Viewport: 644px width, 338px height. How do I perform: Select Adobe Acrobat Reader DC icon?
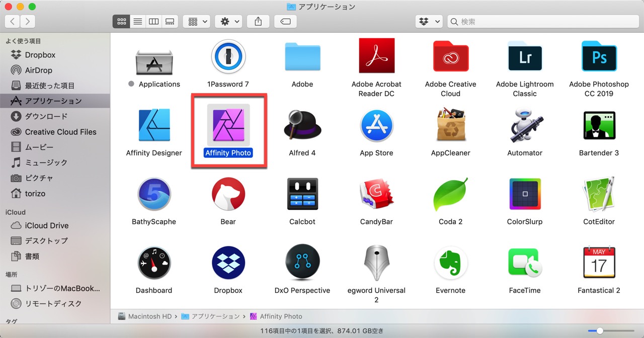(376, 56)
